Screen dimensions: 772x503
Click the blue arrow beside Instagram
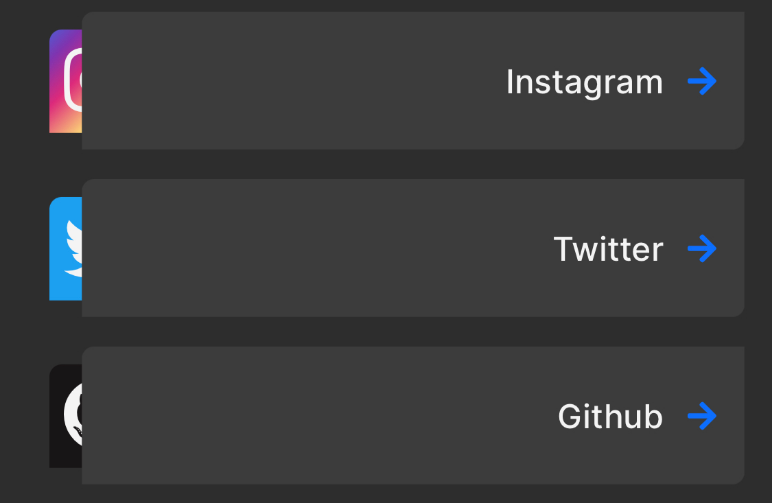[x=702, y=81]
